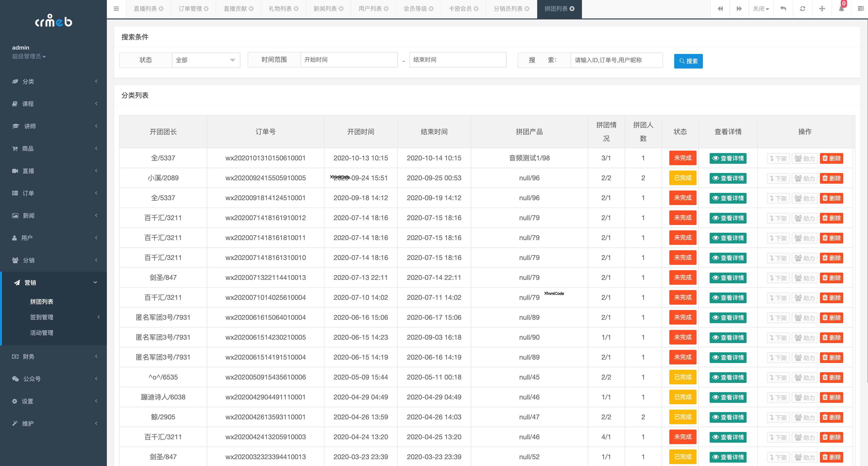Close the 用户列表 tab using x icon

[x=386, y=9]
